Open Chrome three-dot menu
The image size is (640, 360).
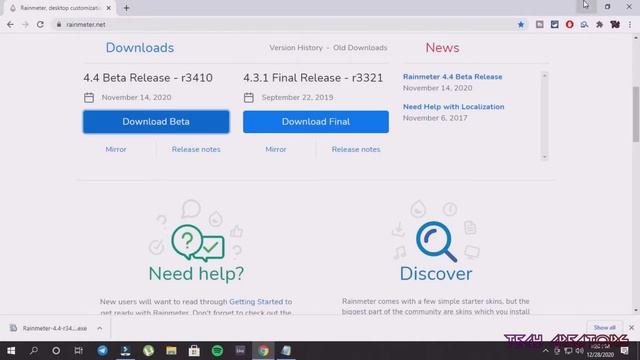pos(630,24)
